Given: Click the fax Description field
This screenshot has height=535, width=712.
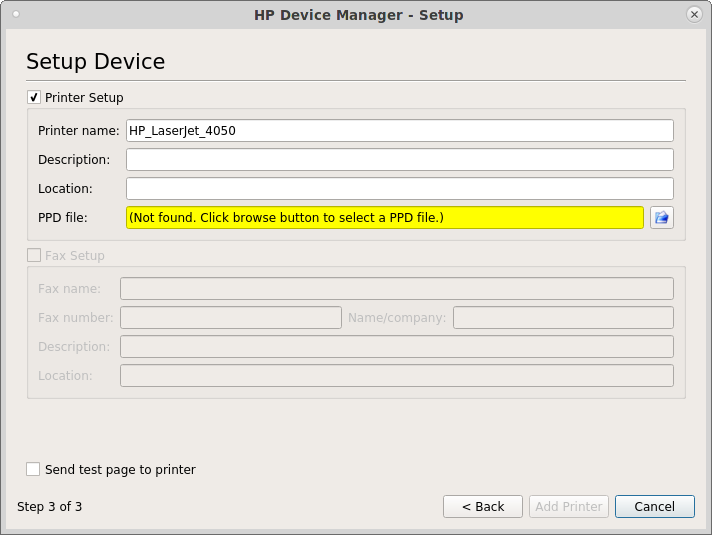Looking at the screenshot, I should [396, 347].
